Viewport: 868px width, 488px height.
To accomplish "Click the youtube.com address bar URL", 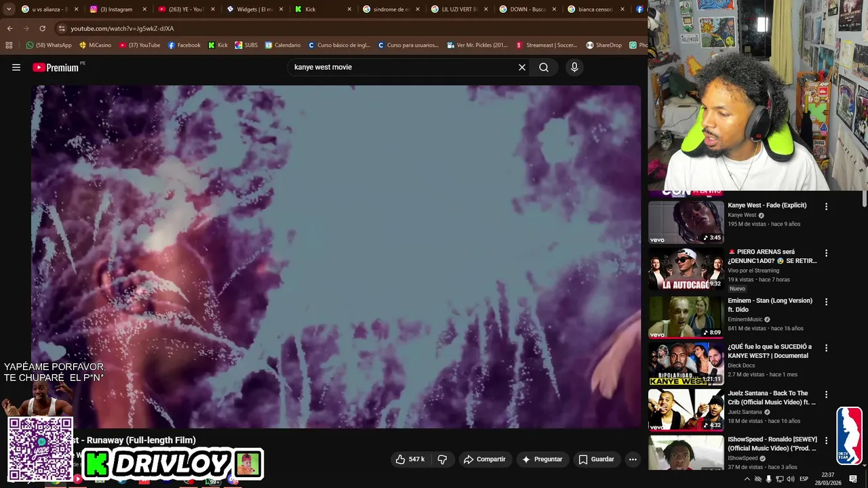I will [x=122, y=28].
